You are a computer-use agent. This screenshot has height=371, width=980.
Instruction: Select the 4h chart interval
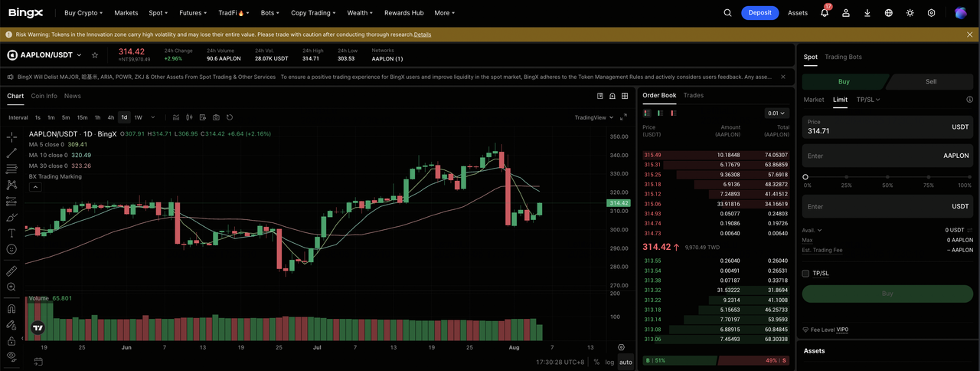111,117
